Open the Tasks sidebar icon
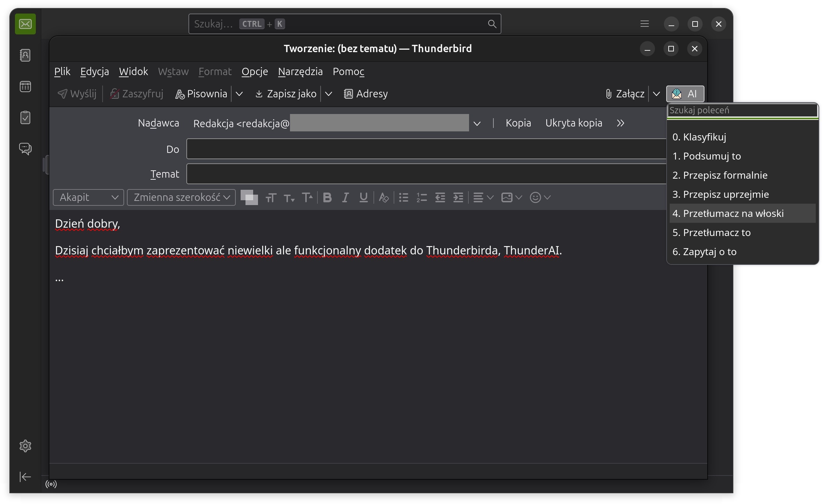The image size is (822, 504). tap(25, 117)
